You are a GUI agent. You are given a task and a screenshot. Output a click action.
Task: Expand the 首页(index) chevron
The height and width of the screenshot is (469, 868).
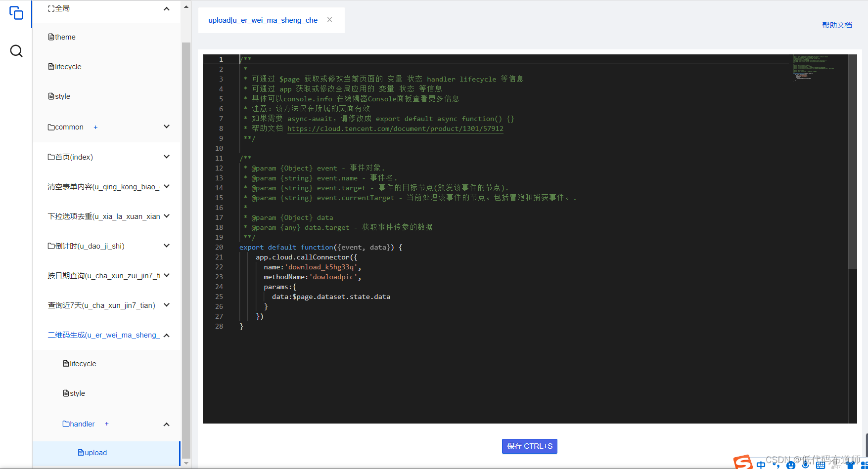point(167,157)
